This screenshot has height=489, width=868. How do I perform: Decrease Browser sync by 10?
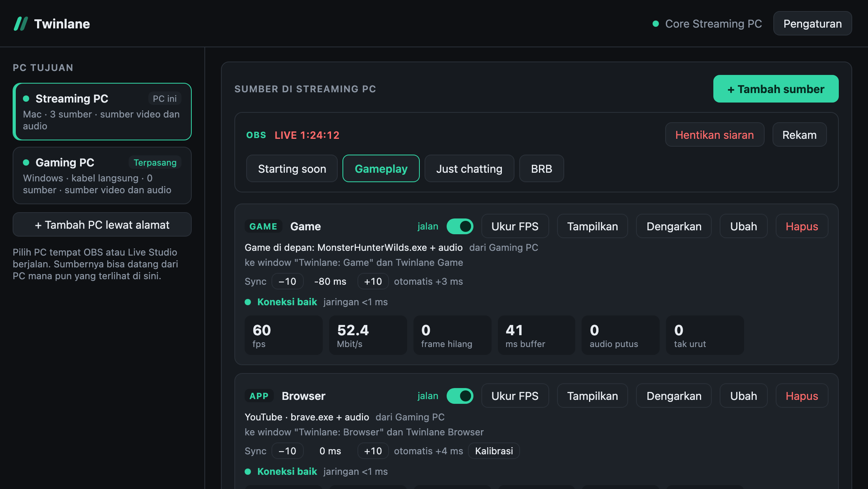(x=288, y=451)
